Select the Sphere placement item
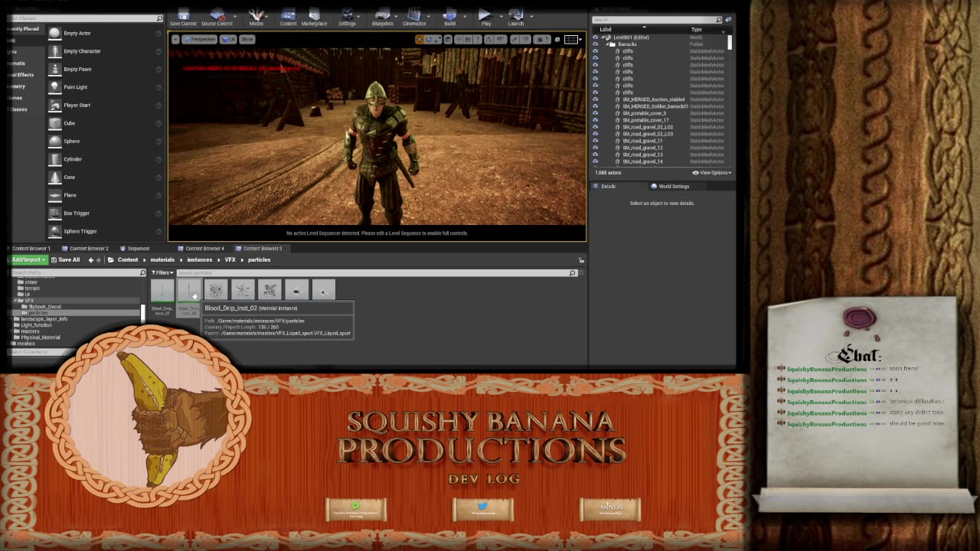 point(106,141)
